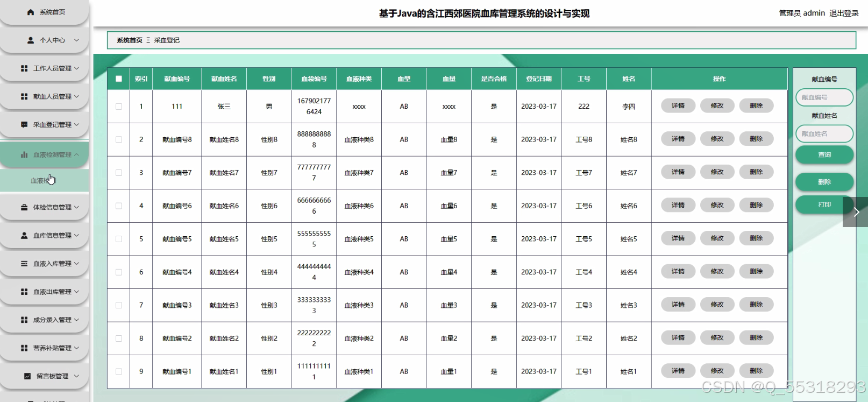This screenshot has width=868, height=402.
Task: Click the grid icon beside 献血人员管理
Action: coord(24,96)
